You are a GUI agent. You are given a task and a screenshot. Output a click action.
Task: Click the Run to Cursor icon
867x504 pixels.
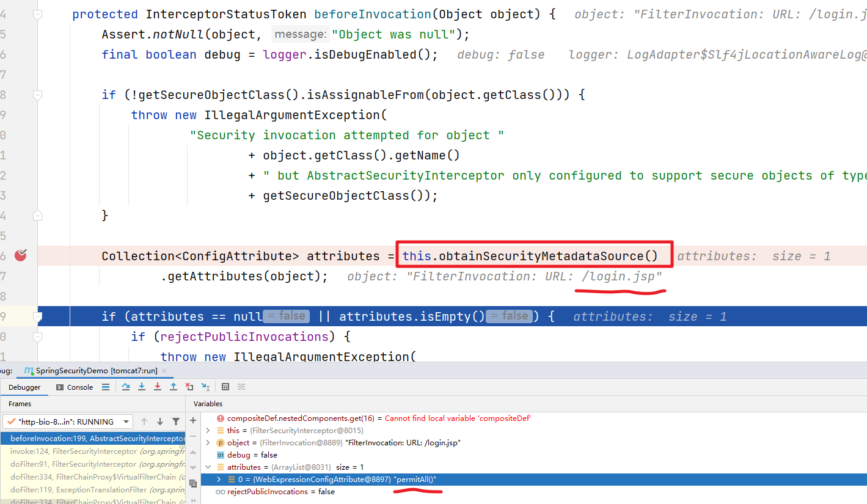click(205, 387)
